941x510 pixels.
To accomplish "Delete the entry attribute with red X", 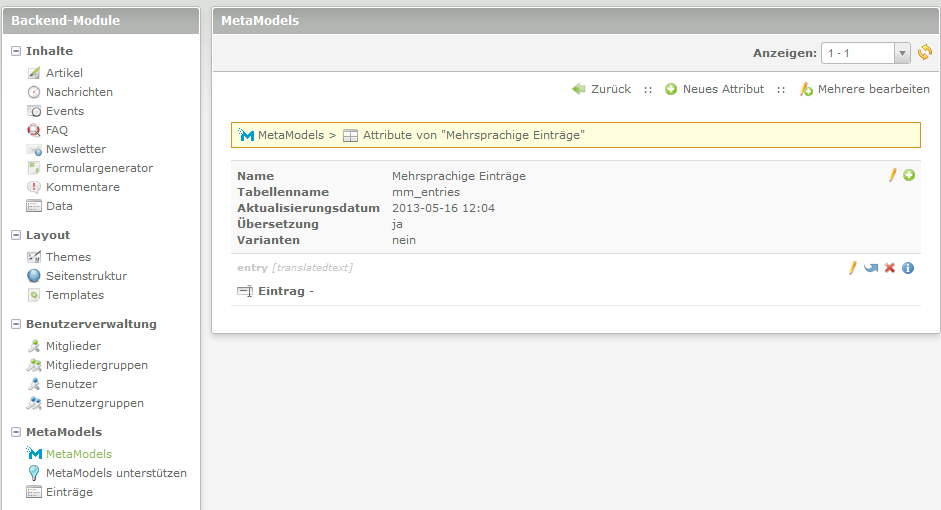I will pos(890,268).
